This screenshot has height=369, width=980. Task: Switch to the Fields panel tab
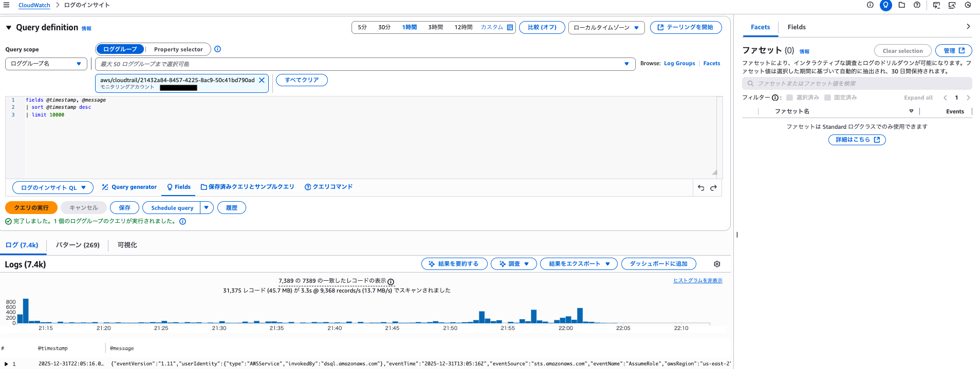[x=797, y=27]
